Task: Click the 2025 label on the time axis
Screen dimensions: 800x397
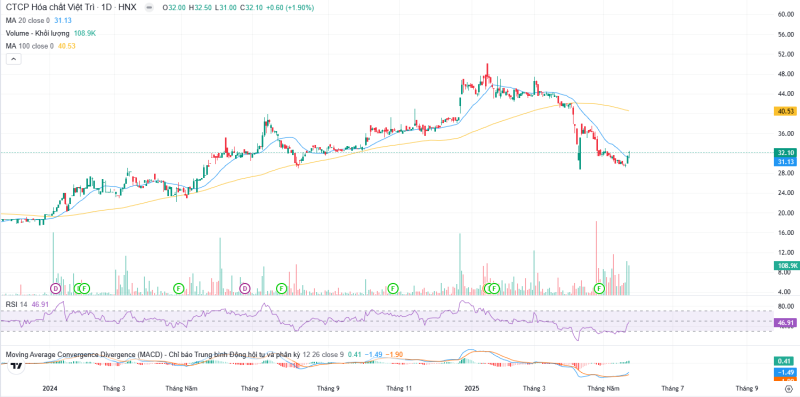Action: [x=472, y=388]
